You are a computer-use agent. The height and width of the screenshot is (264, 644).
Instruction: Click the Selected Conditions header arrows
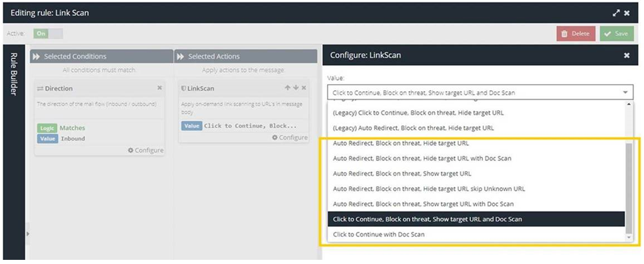[x=37, y=57]
